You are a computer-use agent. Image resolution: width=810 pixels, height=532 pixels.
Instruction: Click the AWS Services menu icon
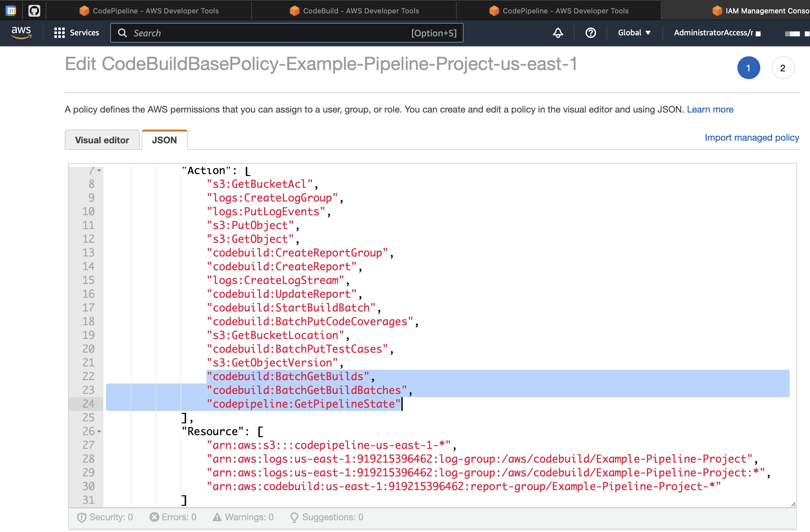coord(60,33)
